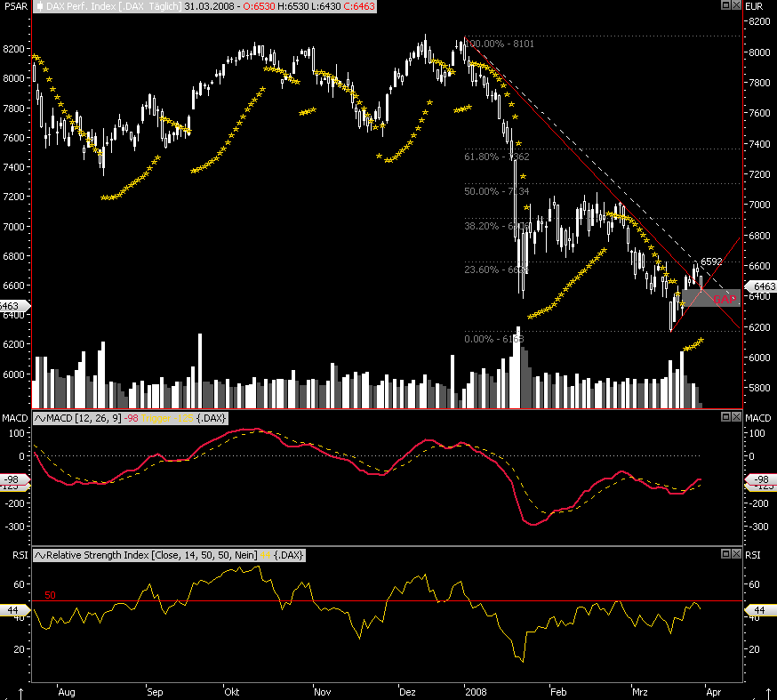The width and height of the screenshot is (777, 700).
Task: Click the Sep label on time axis
Action: coord(155,692)
